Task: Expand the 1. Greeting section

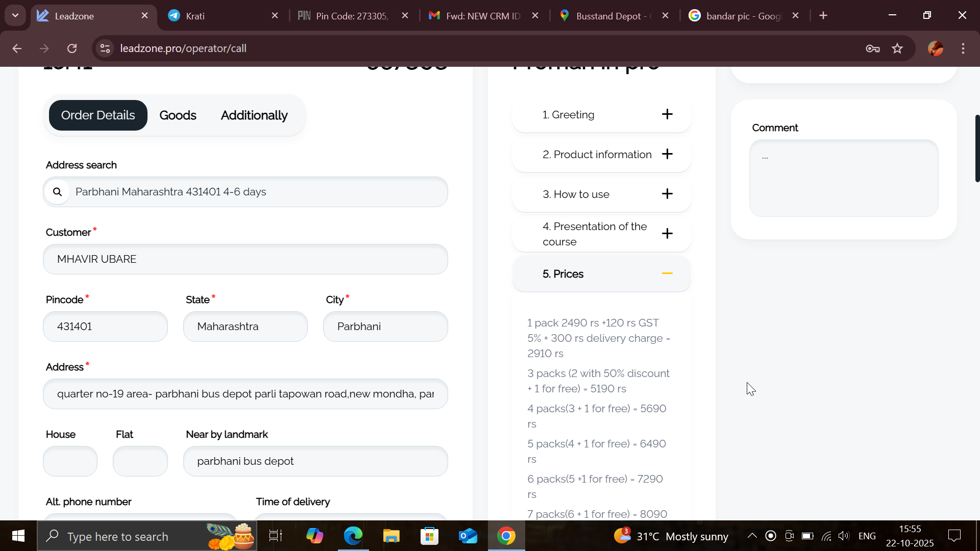Action: [667, 114]
